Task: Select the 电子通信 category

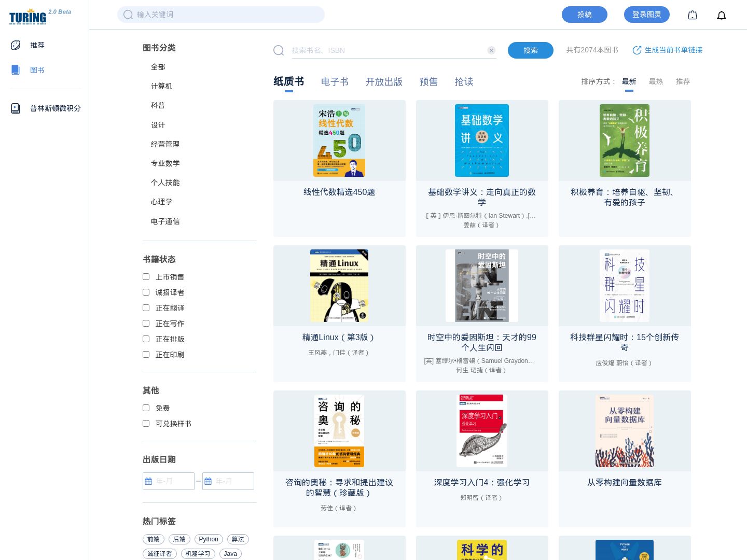Action: click(165, 221)
